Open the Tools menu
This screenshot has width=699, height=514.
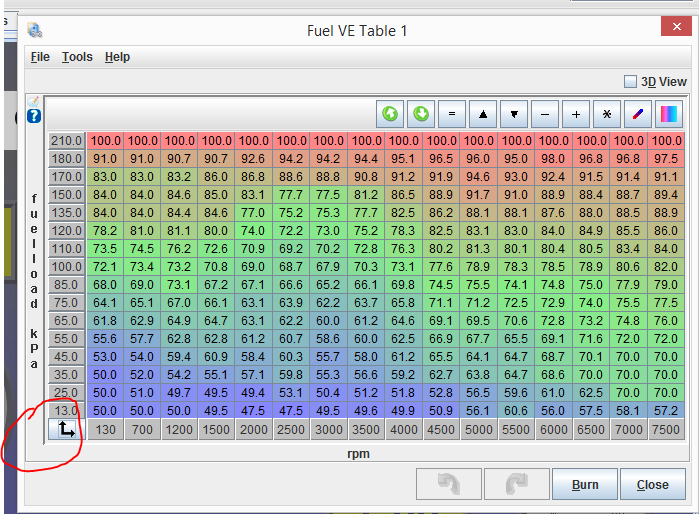[x=77, y=57]
